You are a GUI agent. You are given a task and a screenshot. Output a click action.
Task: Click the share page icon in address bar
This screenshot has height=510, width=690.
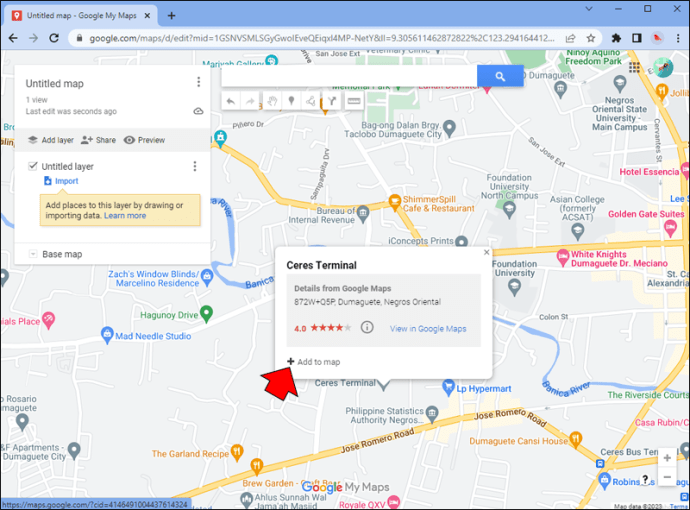click(x=570, y=38)
